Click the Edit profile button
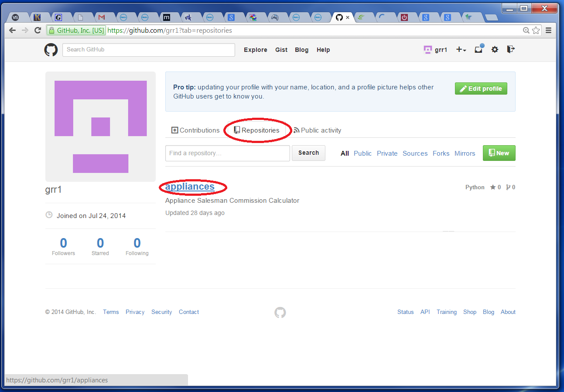564x392 pixels. [481, 89]
